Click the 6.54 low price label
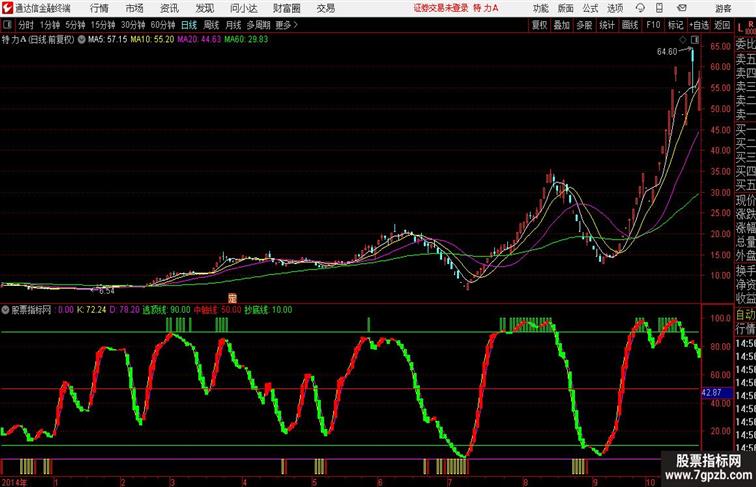The width and height of the screenshot is (756, 487). 107,291
